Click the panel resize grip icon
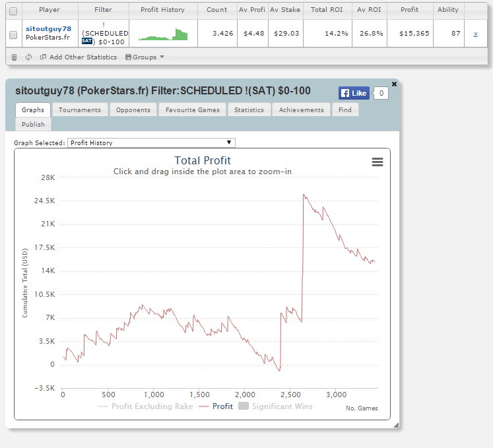This screenshot has height=448, width=493. pos(396,426)
